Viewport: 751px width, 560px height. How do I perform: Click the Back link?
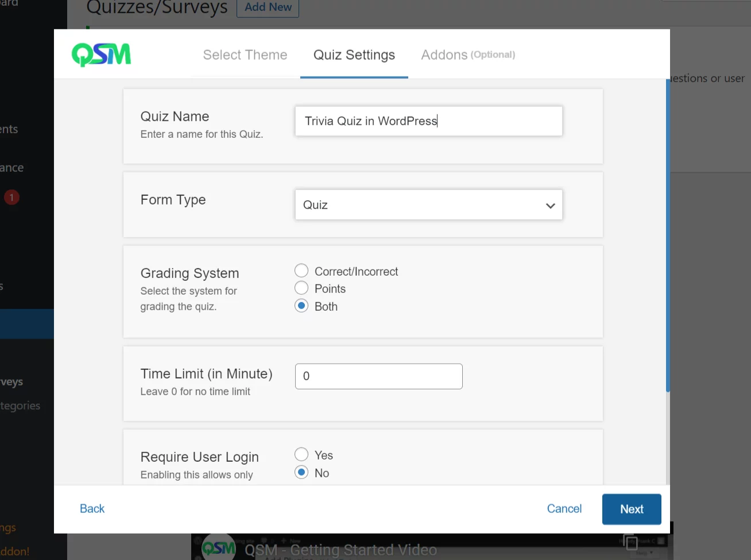(x=92, y=508)
